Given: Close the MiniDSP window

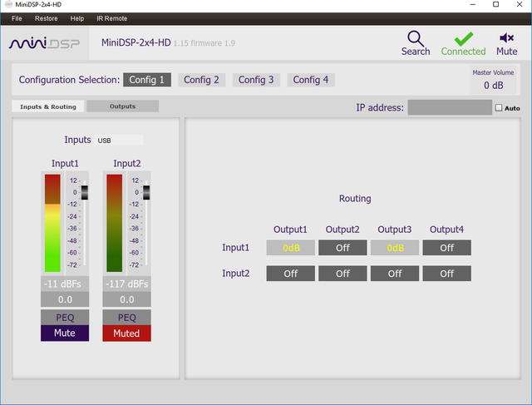Looking at the screenshot, I should [520, 4].
